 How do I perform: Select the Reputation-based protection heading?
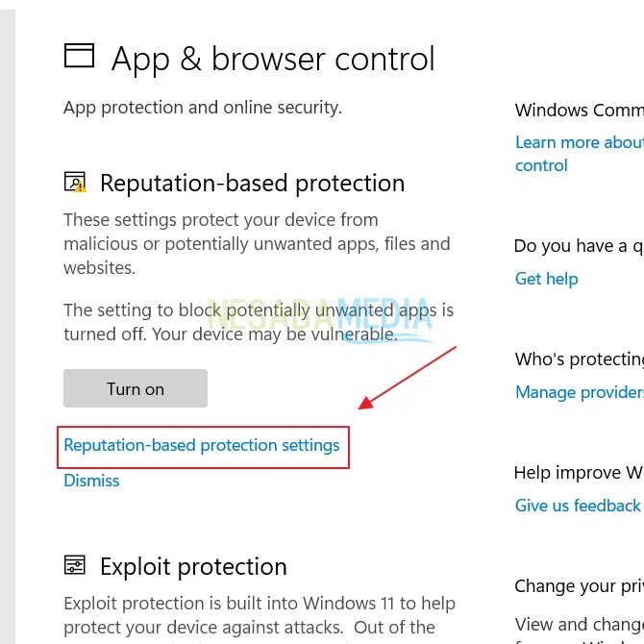pos(252,184)
